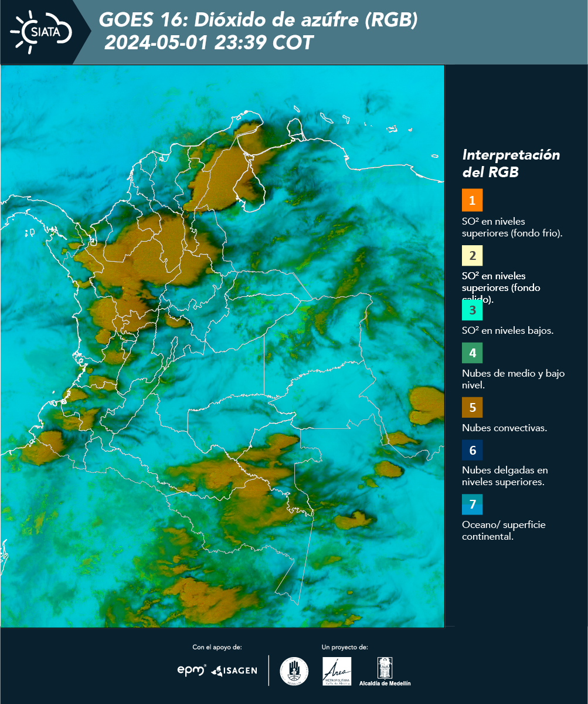
Task: Click the Alcaldía de Medellín logo
Action: click(x=385, y=671)
